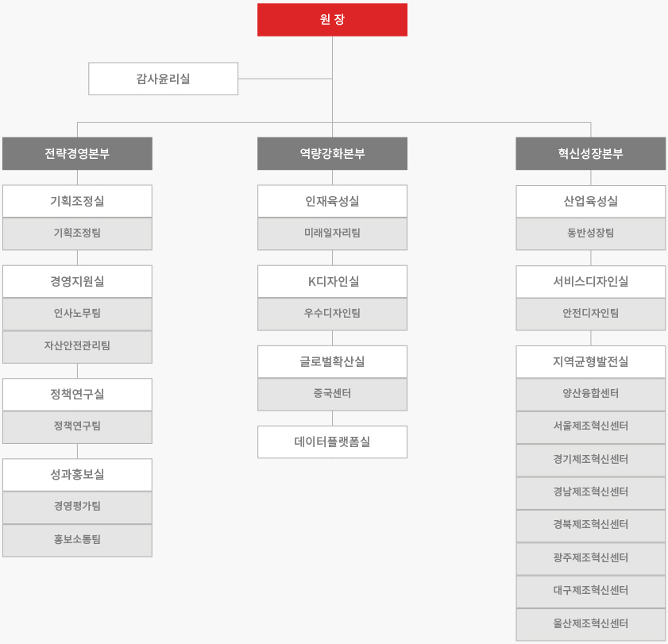The height and width of the screenshot is (644, 668).
Task: Click the 양산융합센터 box
Action: pyautogui.click(x=590, y=395)
